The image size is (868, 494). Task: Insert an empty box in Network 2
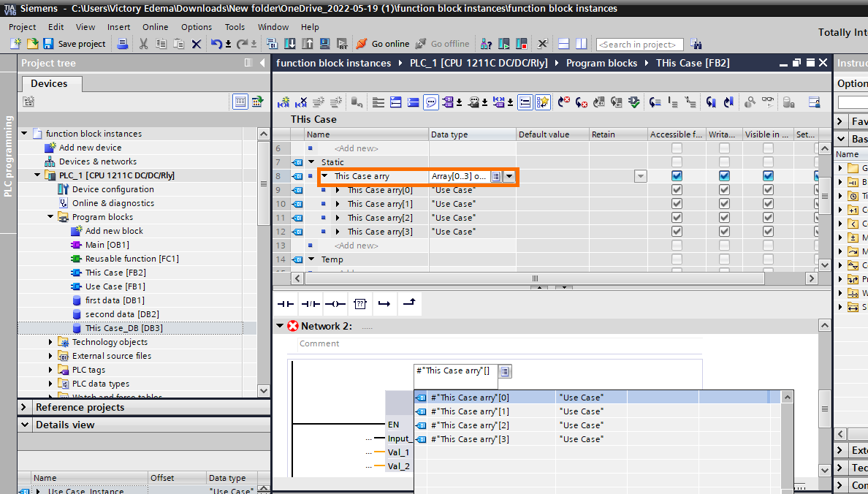click(359, 303)
